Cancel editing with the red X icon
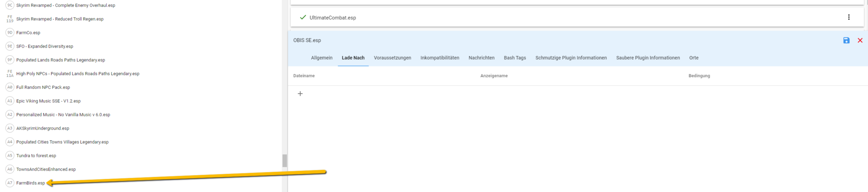The height and width of the screenshot is (192, 868). [860, 40]
